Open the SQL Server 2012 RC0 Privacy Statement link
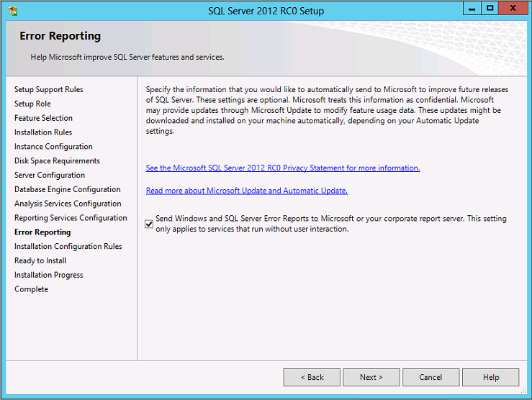 coord(283,168)
